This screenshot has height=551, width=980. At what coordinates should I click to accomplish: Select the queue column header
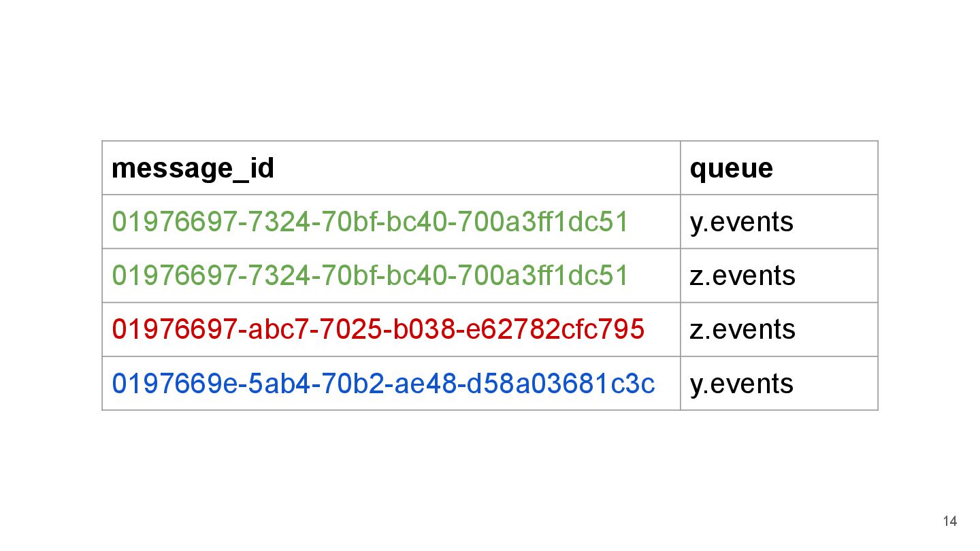[779, 168]
